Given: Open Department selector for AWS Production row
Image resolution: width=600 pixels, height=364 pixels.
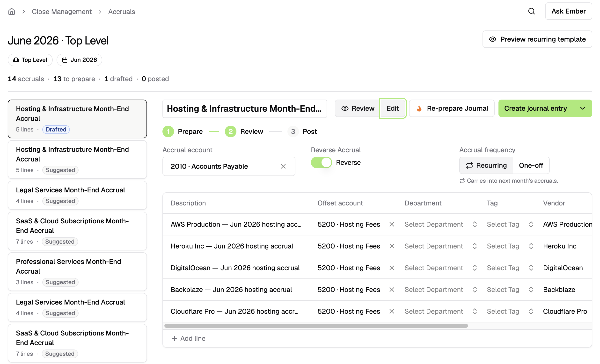Looking at the screenshot, I should pos(441,224).
